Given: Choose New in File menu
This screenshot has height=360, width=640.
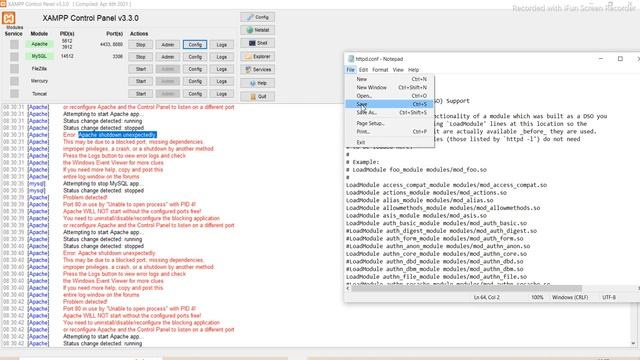Looking at the screenshot, I should [389, 79].
